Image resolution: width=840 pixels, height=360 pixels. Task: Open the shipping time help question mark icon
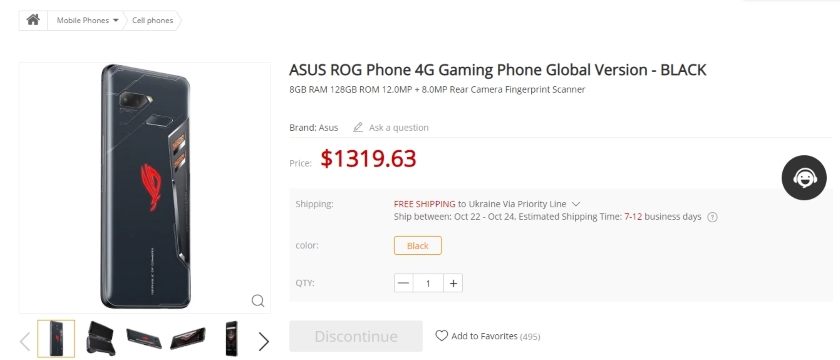712,218
